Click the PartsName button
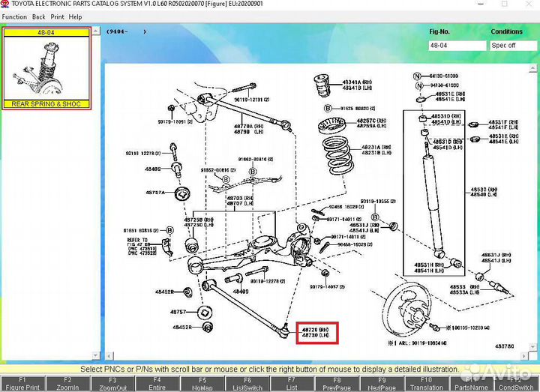540x392 pixels. coord(472,384)
